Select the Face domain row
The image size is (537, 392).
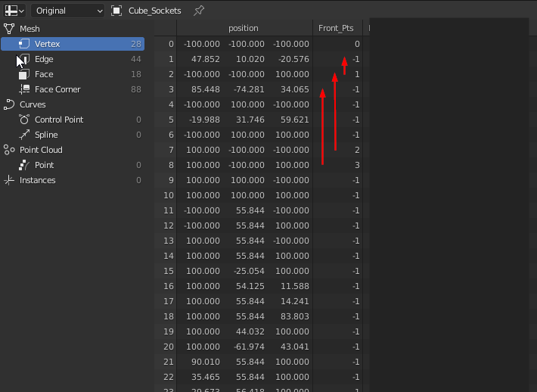(x=73, y=74)
